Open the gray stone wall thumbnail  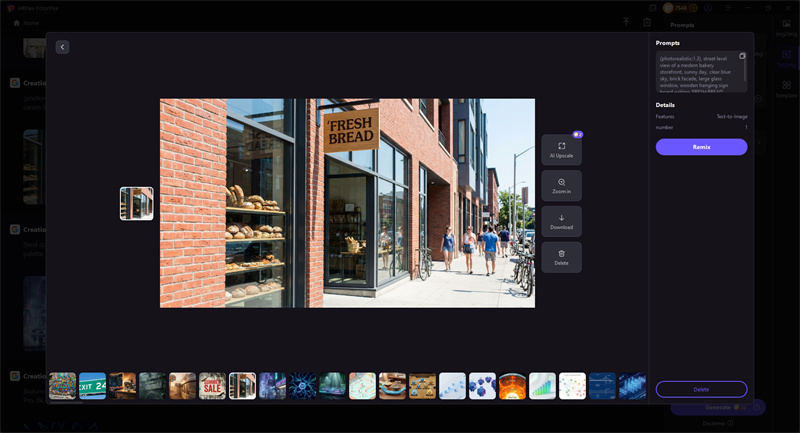153,386
